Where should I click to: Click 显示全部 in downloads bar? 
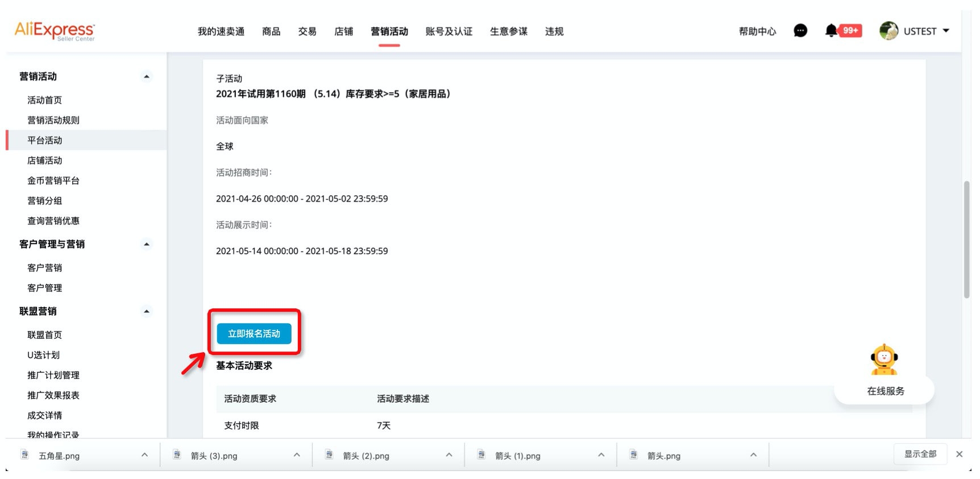(920, 454)
